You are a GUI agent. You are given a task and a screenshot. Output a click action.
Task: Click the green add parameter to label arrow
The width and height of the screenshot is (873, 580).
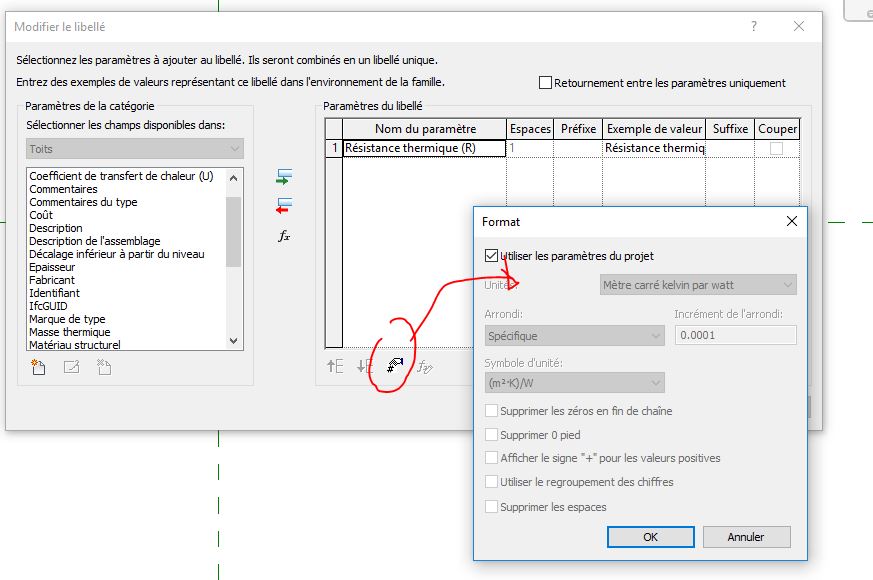click(284, 177)
